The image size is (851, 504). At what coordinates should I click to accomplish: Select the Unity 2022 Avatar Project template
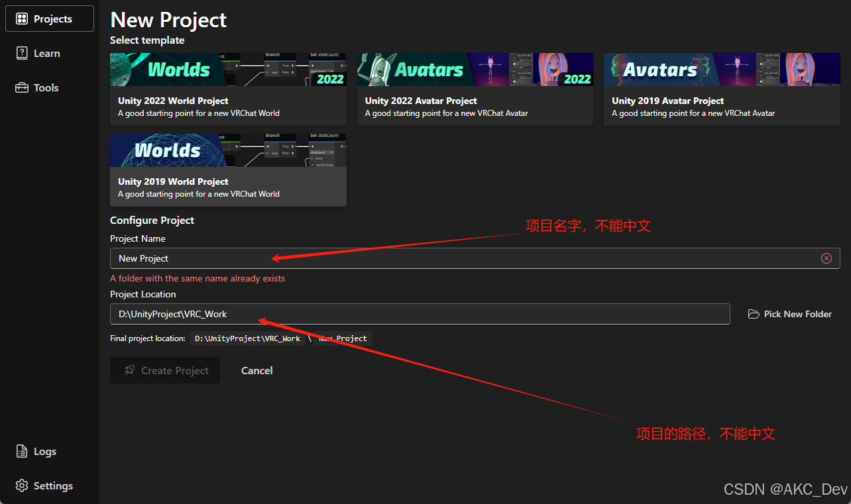(x=475, y=89)
